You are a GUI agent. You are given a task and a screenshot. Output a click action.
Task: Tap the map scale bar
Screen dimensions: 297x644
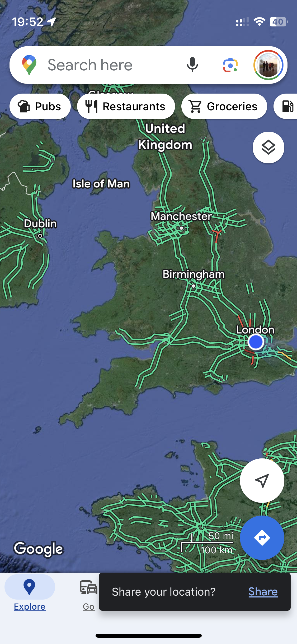207,543
